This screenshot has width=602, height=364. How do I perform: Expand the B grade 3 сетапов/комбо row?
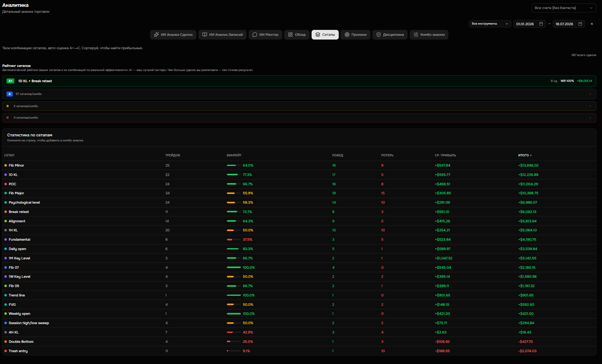point(299,106)
